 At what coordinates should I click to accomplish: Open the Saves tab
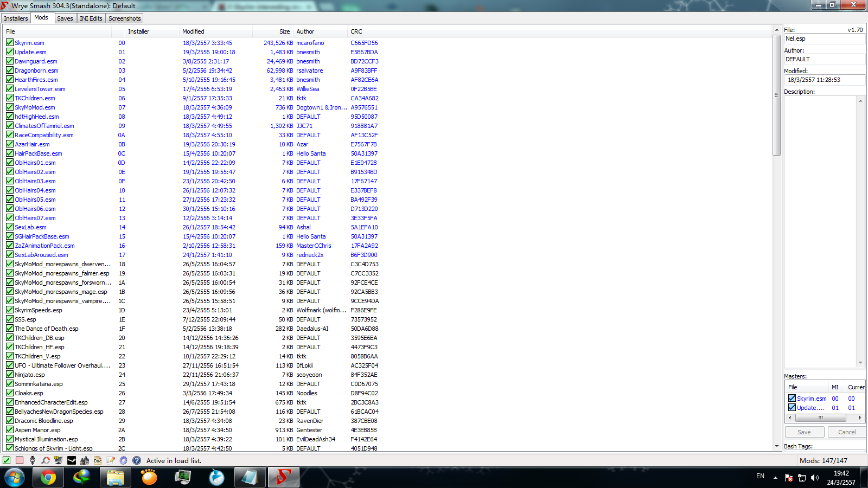click(65, 18)
